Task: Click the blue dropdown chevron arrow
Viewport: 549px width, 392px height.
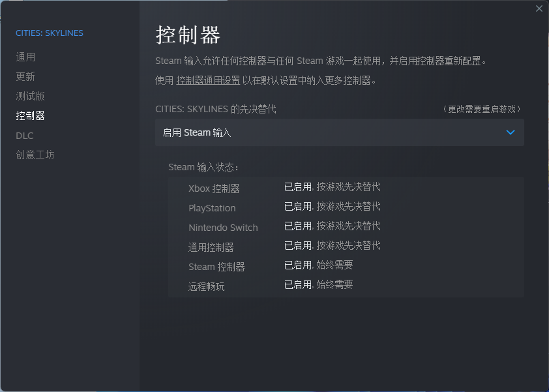Action: (x=511, y=132)
